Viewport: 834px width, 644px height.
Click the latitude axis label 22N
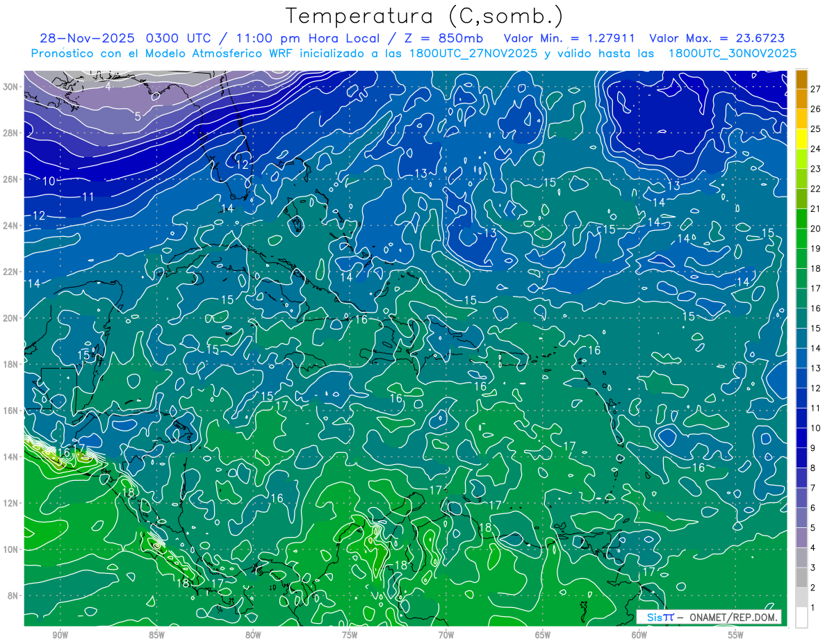[x=10, y=272]
